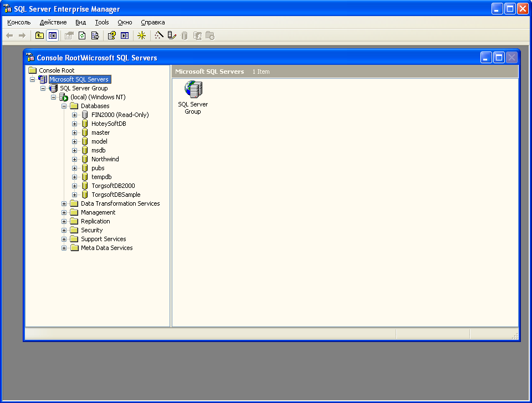
Task: Click the SQL Server Group tree icon
Action: click(x=53, y=88)
